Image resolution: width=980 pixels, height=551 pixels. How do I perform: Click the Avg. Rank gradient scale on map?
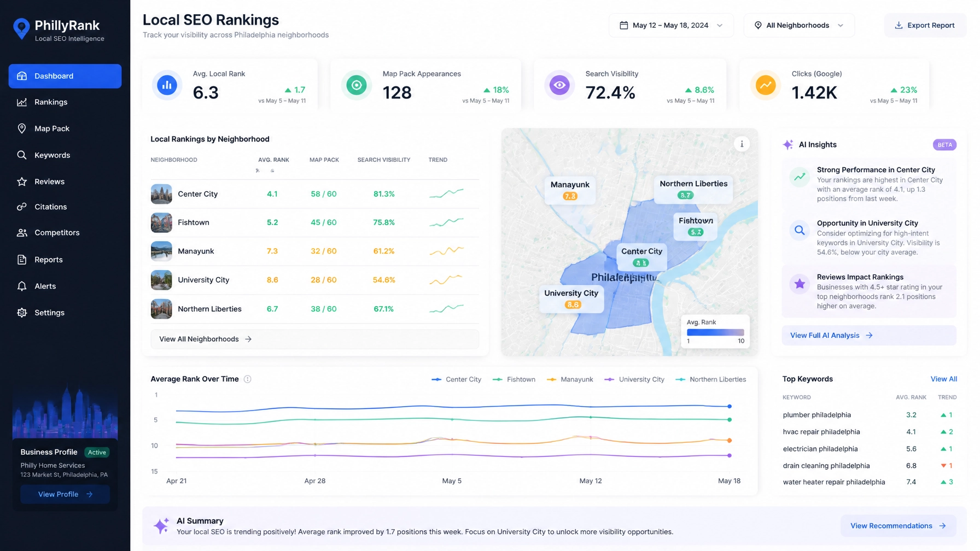(x=715, y=332)
